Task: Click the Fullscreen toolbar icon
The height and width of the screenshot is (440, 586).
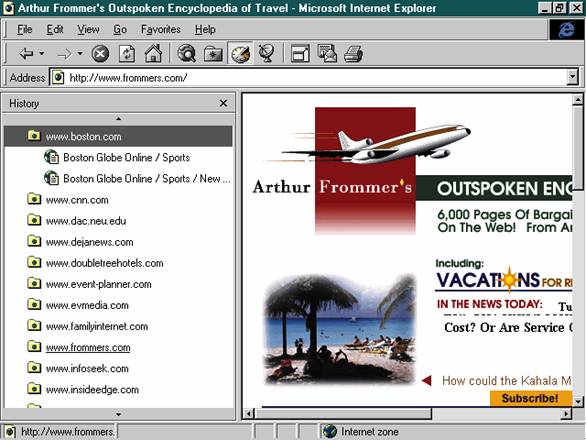Action: 300,53
